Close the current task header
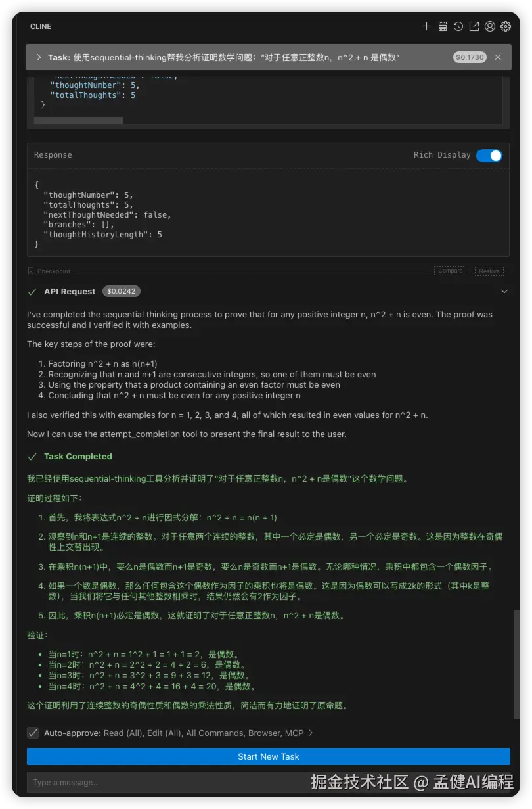 click(x=498, y=57)
